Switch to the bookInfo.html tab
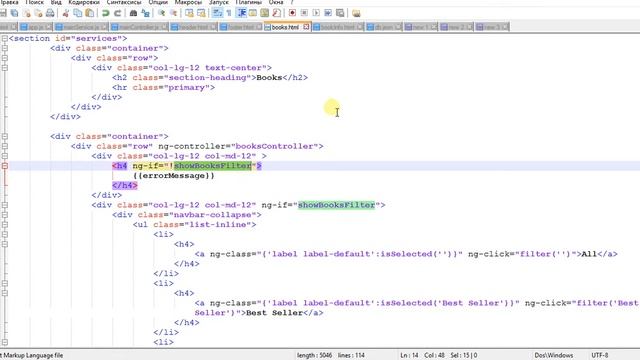Screen dimensions: 640x360 pyautogui.click(x=338, y=27)
